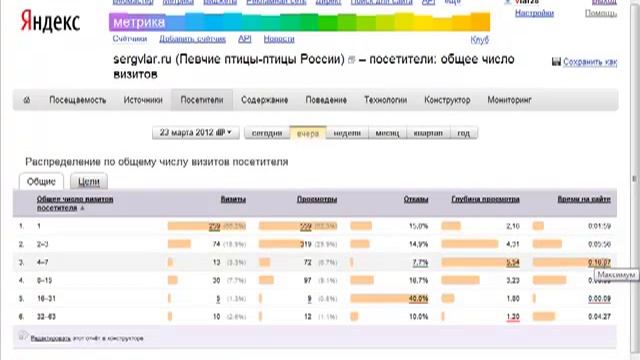Click the depth value 4.31
The height and width of the screenshot is (360, 640).
click(513, 244)
